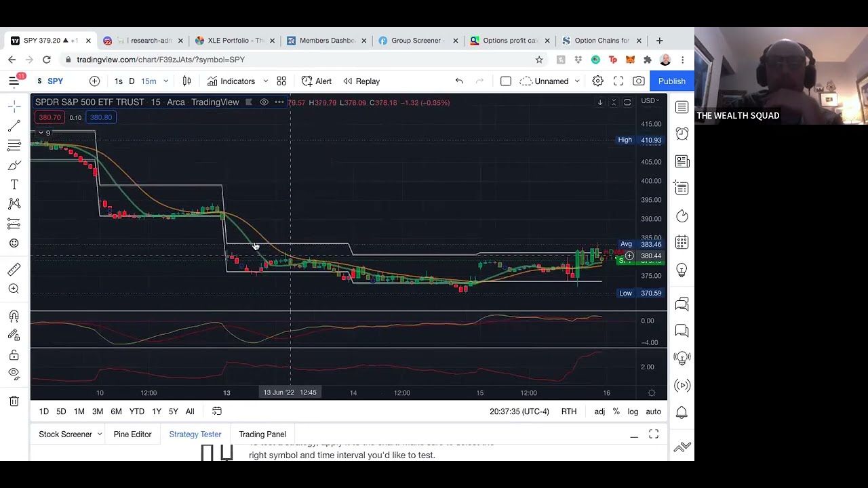The height and width of the screenshot is (488, 868).
Task: Select the crosshair cursor tool
Action: tap(14, 107)
